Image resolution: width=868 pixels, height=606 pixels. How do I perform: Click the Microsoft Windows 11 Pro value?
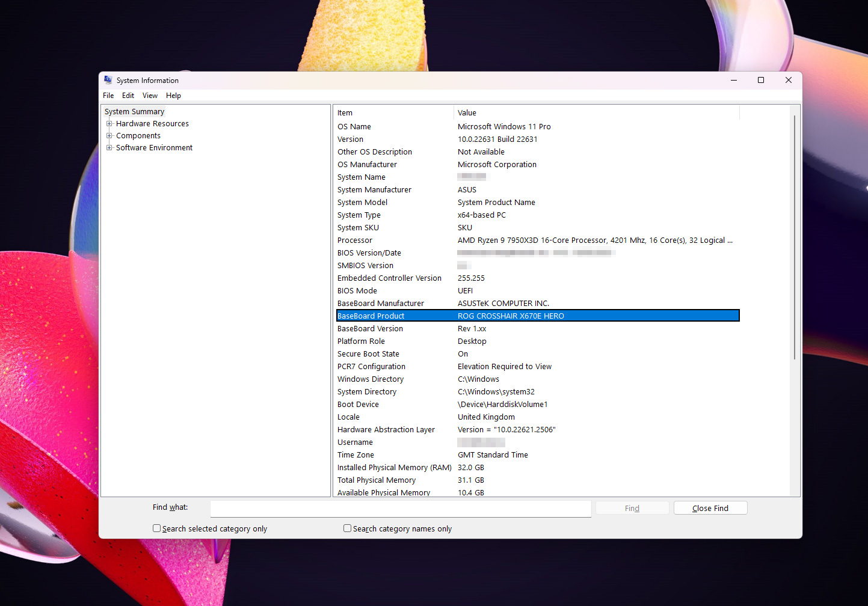pos(504,127)
